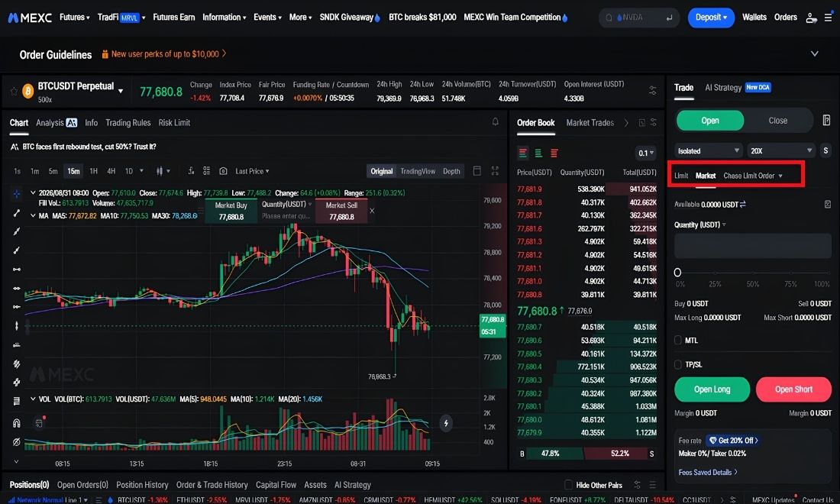Screen dimensions: 840x504
Task: Take chart snapshot with camera icon
Action: [x=224, y=171]
